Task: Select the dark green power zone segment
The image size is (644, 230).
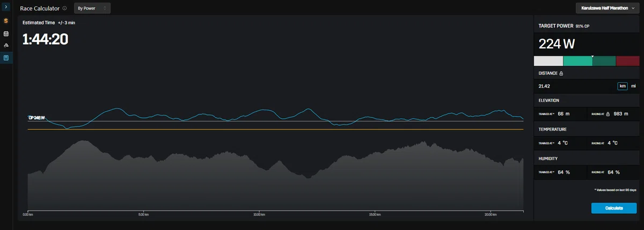Action: pos(604,61)
